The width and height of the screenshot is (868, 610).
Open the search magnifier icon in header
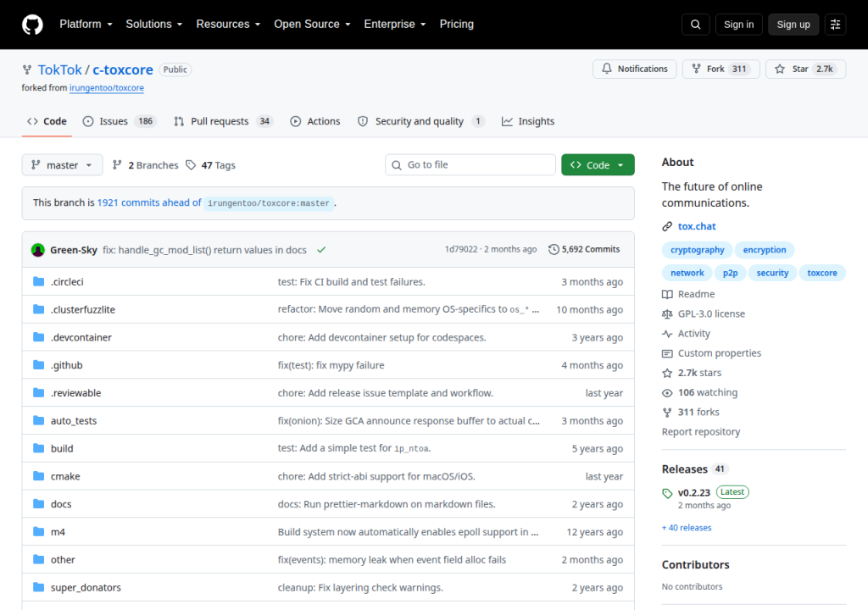(x=695, y=25)
